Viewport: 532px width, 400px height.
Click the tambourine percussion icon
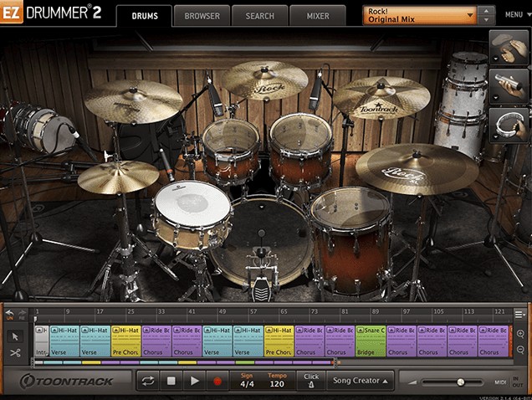click(x=509, y=124)
